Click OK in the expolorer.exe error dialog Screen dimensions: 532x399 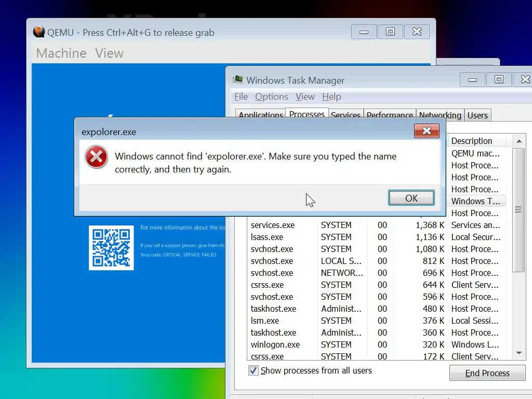(x=411, y=198)
